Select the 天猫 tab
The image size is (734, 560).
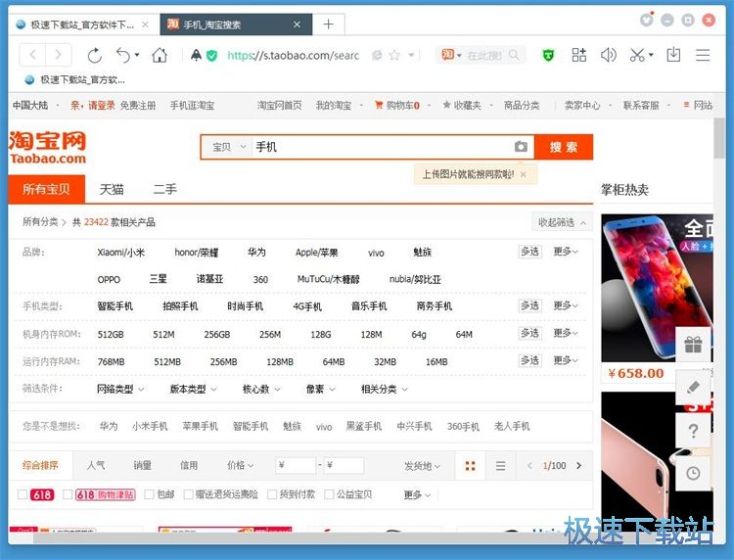[x=112, y=190]
